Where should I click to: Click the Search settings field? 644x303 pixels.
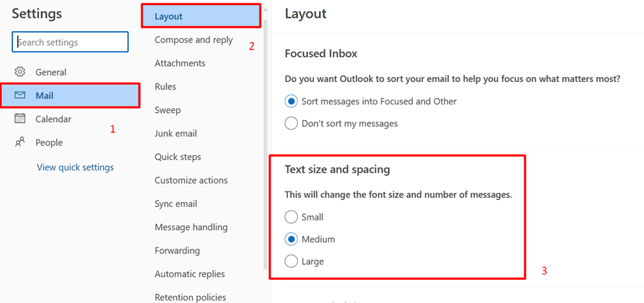pos(70,42)
